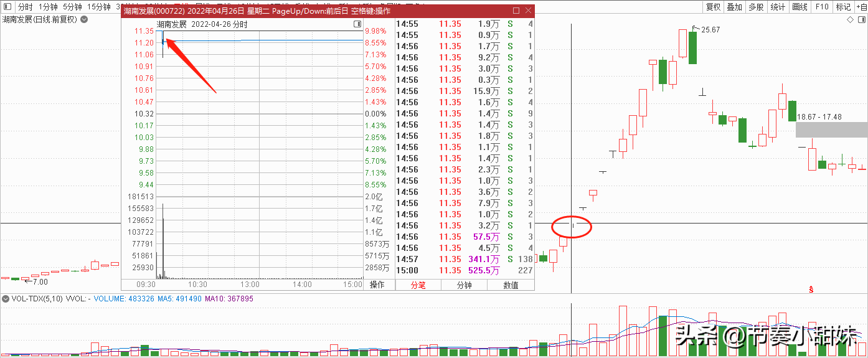Select the 14:55 row with 1.9万
The height and width of the screenshot is (358, 868).
(x=465, y=24)
